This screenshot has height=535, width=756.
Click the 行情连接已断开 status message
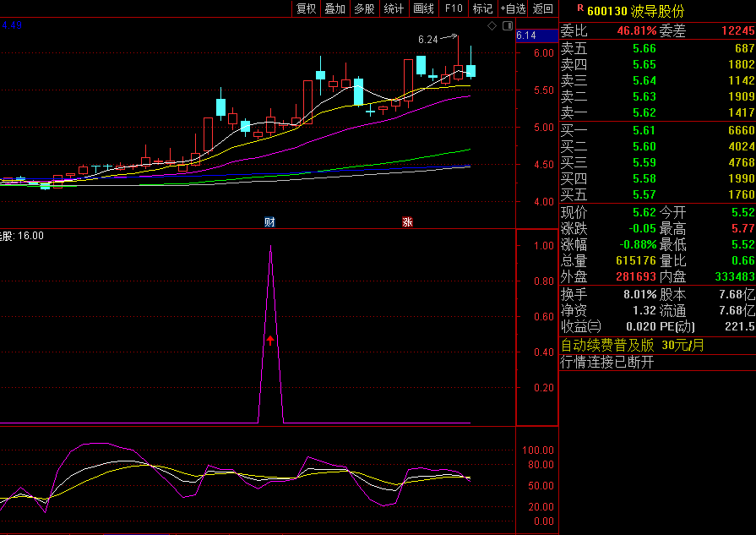point(607,362)
